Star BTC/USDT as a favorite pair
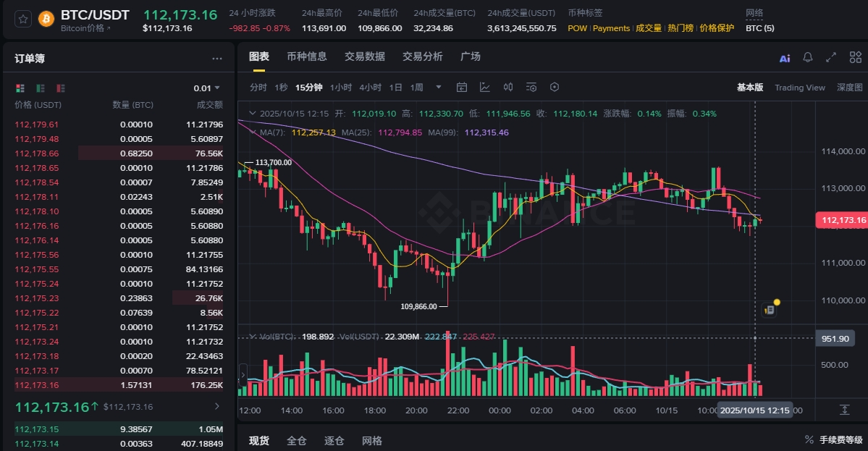868x451 pixels. 23,20
